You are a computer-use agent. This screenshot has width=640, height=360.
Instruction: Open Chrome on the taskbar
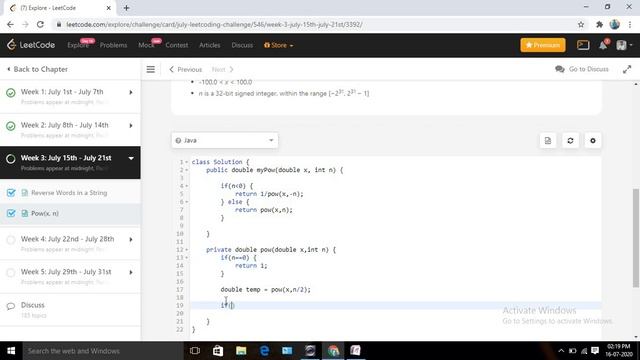[333, 351]
